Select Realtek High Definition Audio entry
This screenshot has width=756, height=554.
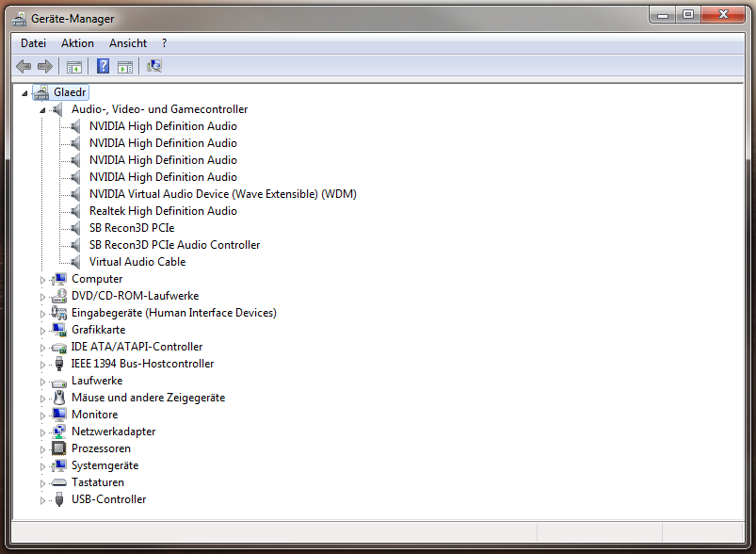[163, 211]
